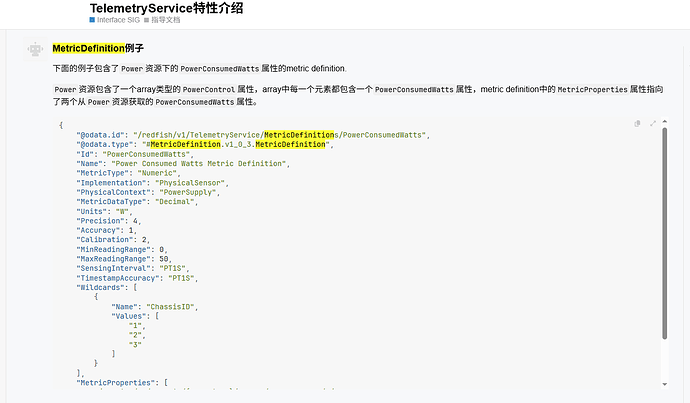
Task: Click the highlighted MetricDefinition in @odata.id line
Action: 299,135
